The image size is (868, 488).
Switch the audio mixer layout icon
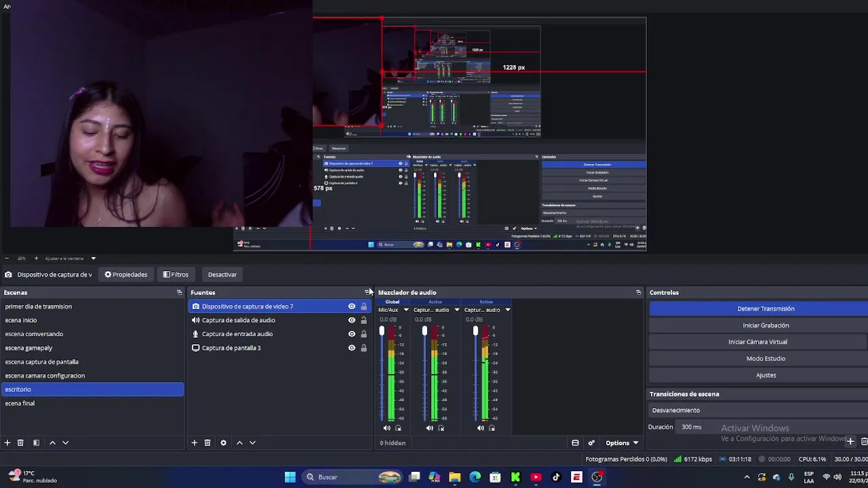(575, 443)
